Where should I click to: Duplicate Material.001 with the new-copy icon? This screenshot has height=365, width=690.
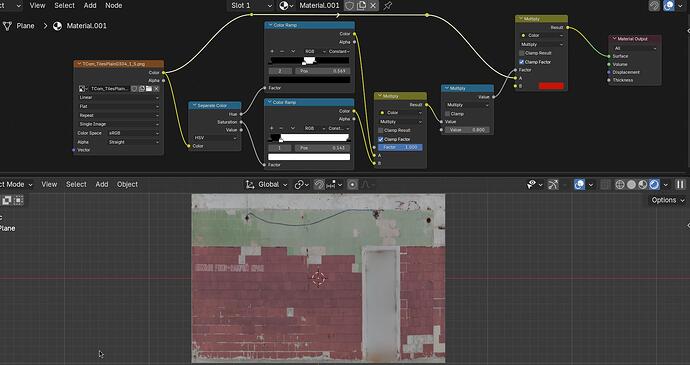(361, 6)
